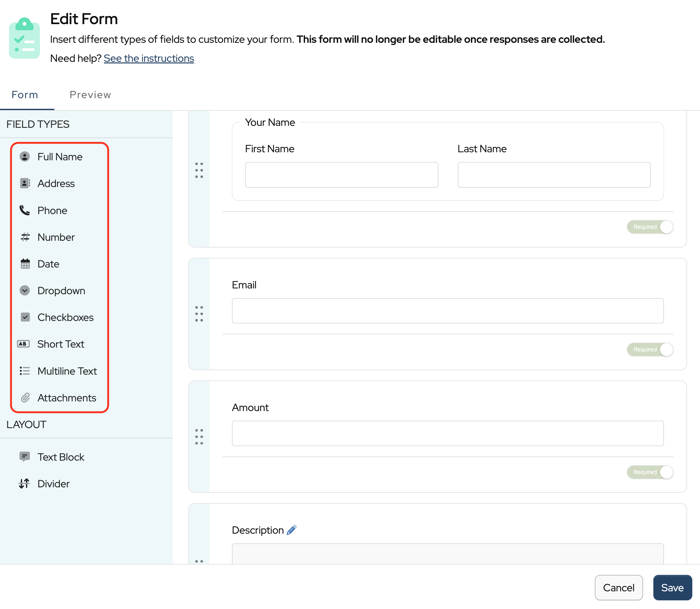
Task: Click the Cancel button
Action: point(618,587)
